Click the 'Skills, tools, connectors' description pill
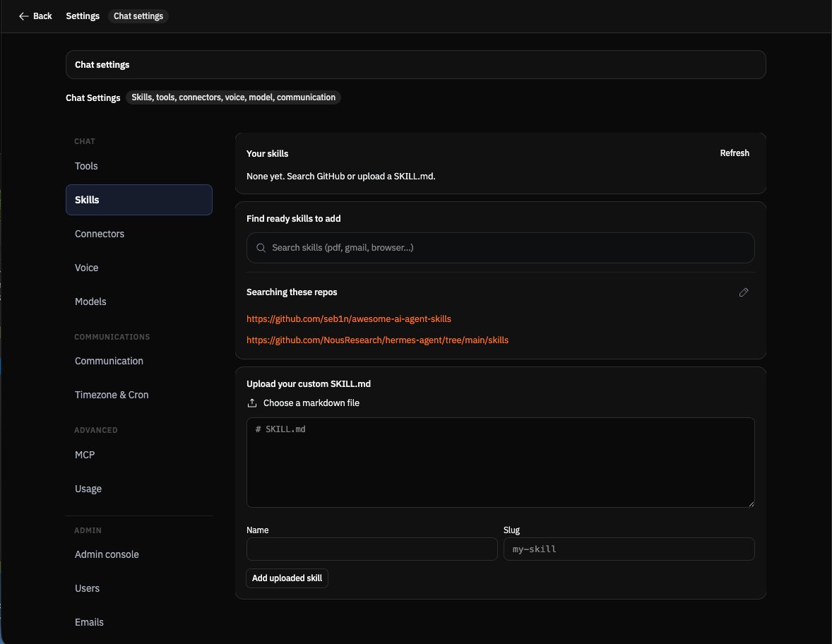The image size is (832, 644). pos(234,97)
